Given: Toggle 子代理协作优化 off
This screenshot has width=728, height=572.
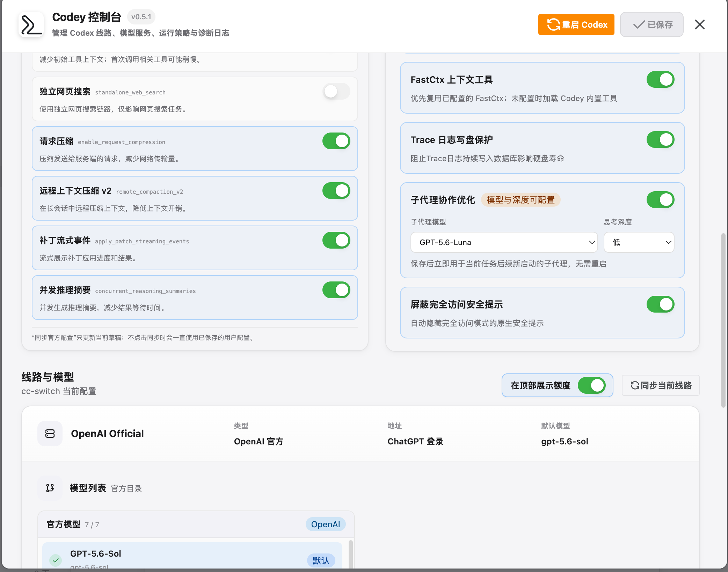Looking at the screenshot, I should coord(660,200).
